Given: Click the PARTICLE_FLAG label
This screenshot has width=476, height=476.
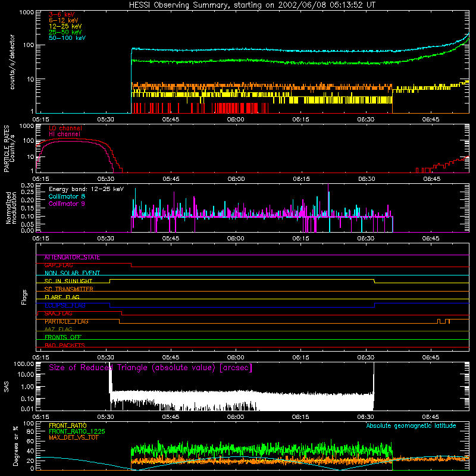Looking at the screenshot, I should point(67,321).
